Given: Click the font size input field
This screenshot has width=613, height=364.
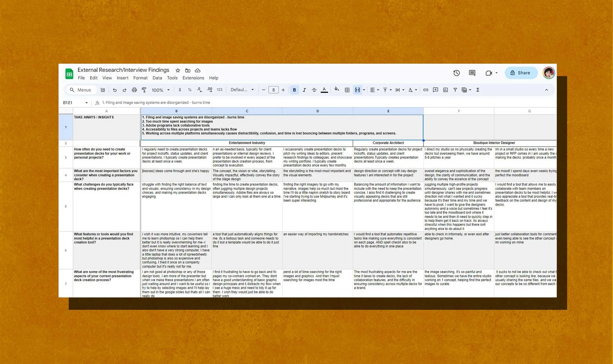Looking at the screenshot, I should point(273,90).
